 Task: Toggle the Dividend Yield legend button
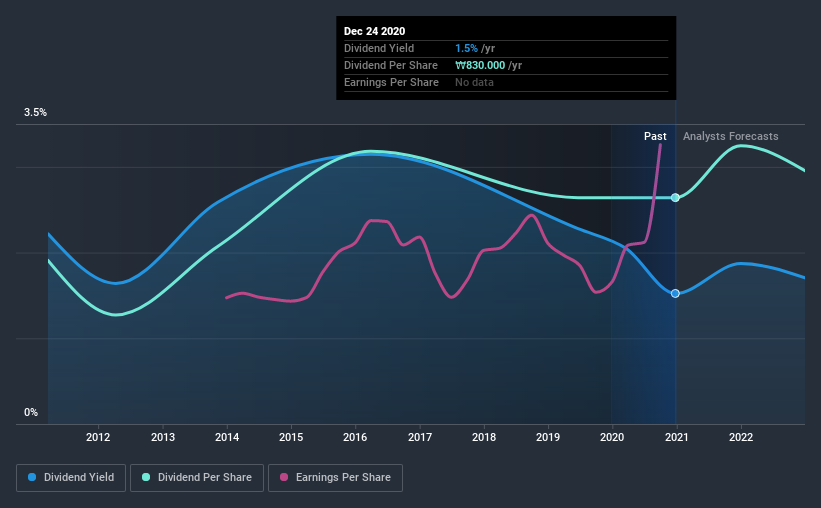[x=71, y=478]
